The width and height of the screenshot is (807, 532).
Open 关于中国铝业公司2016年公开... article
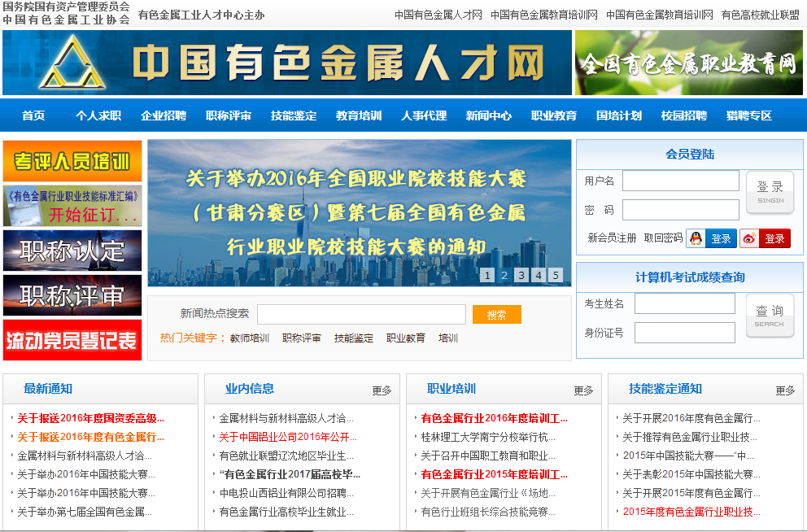click(288, 437)
